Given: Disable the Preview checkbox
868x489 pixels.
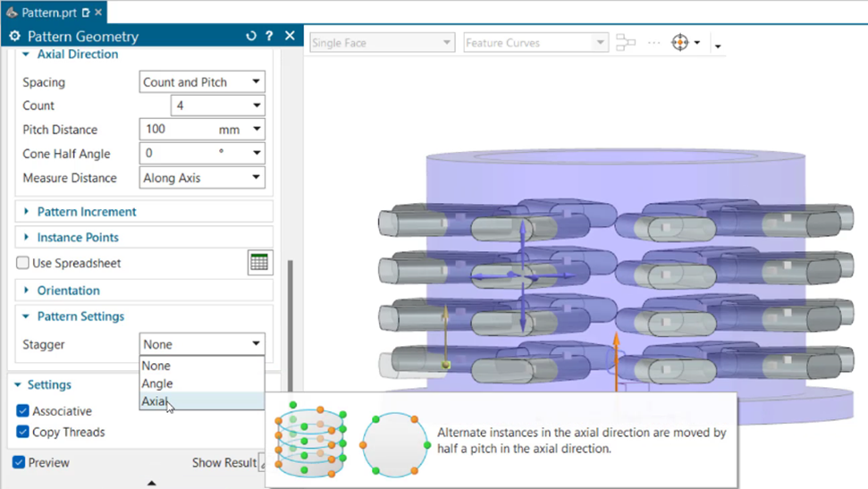Looking at the screenshot, I should (19, 463).
